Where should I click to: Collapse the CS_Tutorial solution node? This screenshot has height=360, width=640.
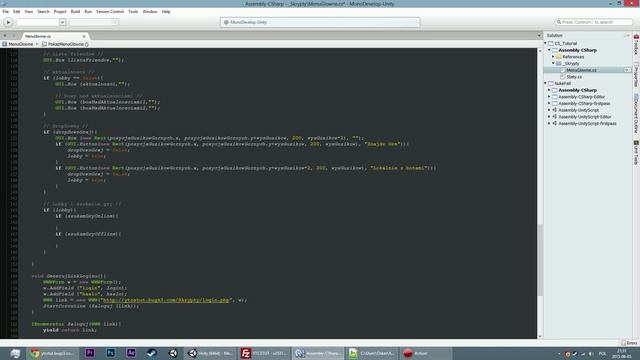tap(545, 43)
